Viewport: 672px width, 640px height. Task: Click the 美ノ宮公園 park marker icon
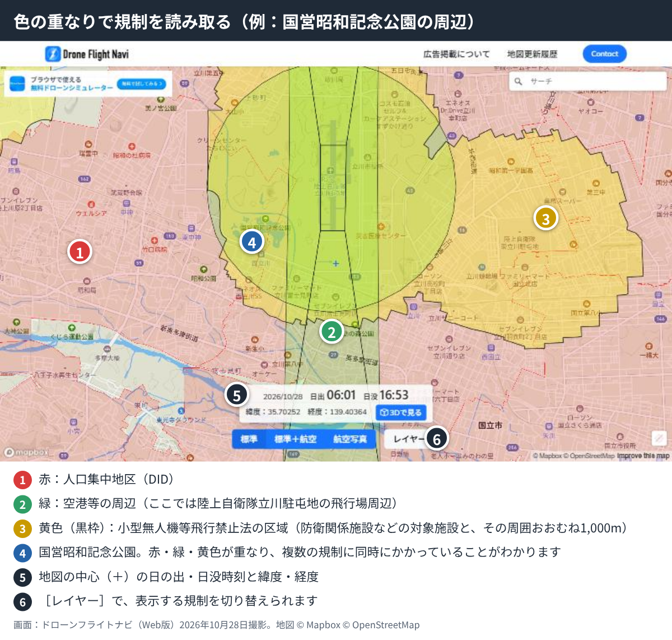click(x=160, y=99)
